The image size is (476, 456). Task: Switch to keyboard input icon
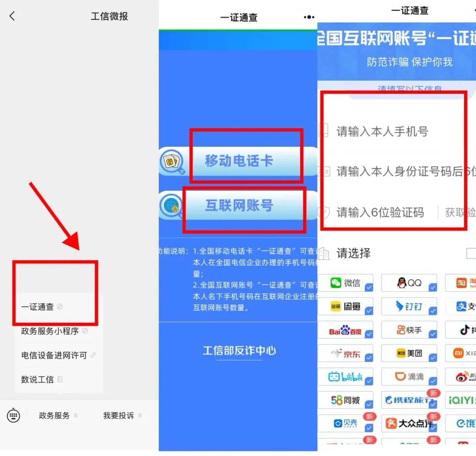(x=13, y=415)
